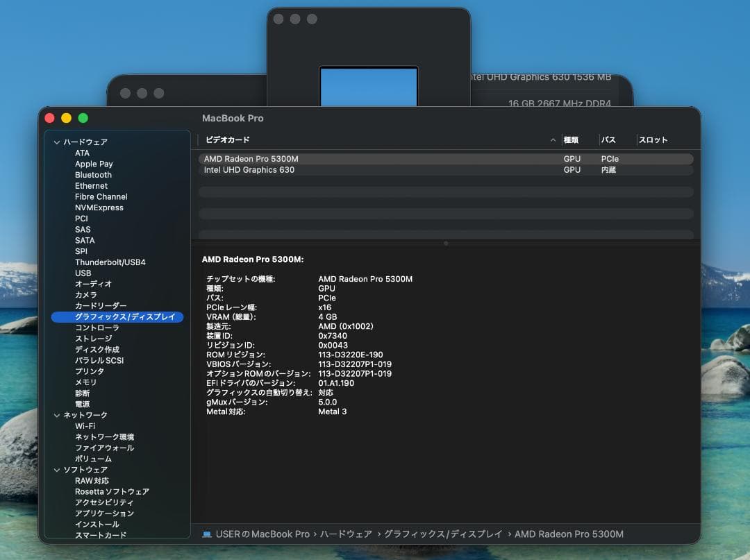Viewport: 750px width, 560px height.
Task: Select カードリーダー in the sidebar
Action: pos(101,306)
